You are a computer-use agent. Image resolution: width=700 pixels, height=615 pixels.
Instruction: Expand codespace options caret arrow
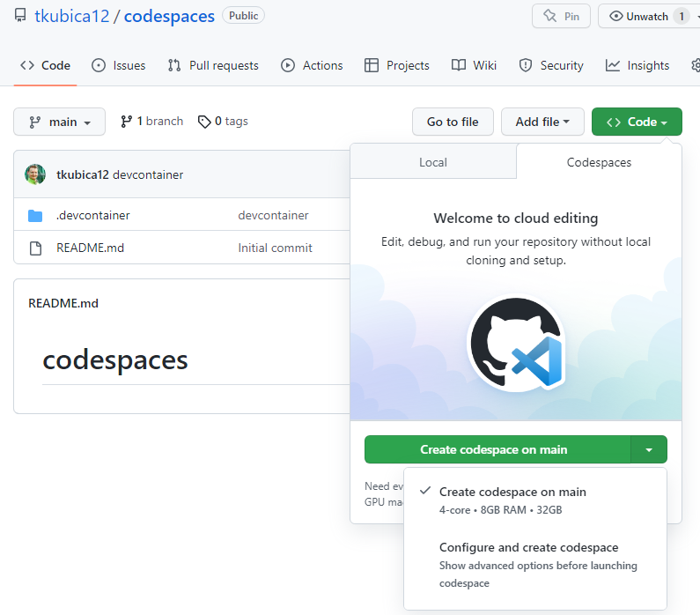[x=649, y=449]
